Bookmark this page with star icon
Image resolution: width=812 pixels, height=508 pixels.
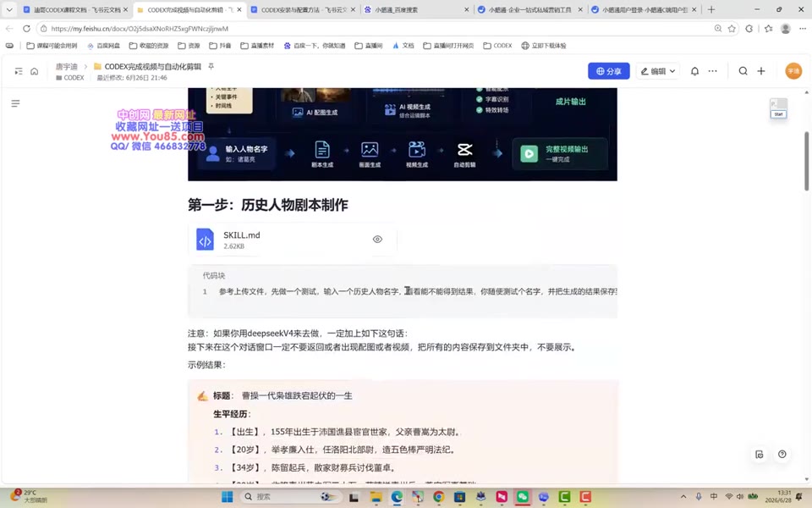click(x=732, y=29)
